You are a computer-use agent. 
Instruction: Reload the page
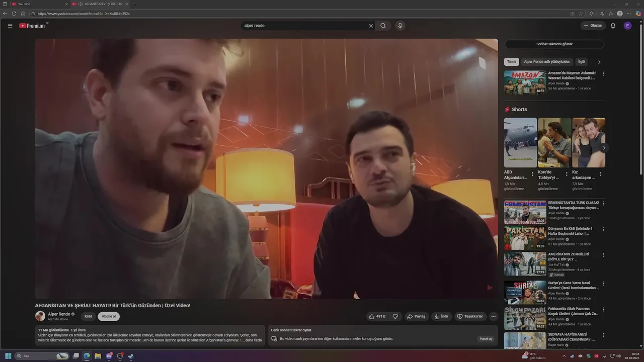(x=14, y=14)
